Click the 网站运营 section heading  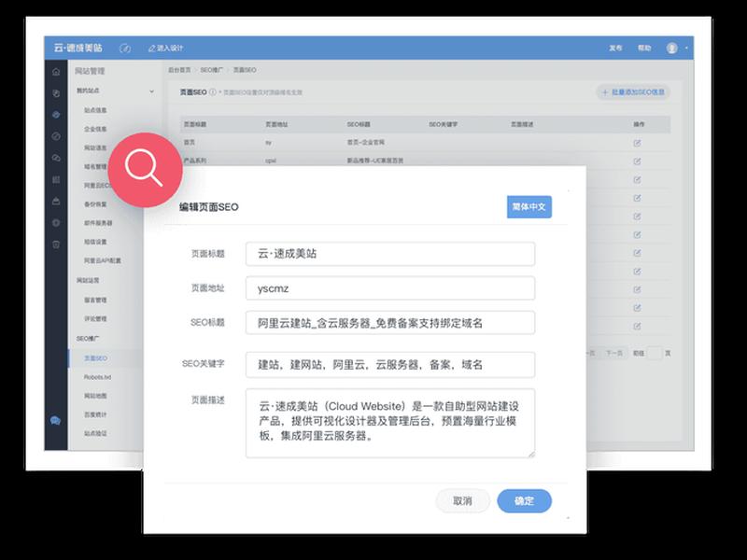click(88, 281)
